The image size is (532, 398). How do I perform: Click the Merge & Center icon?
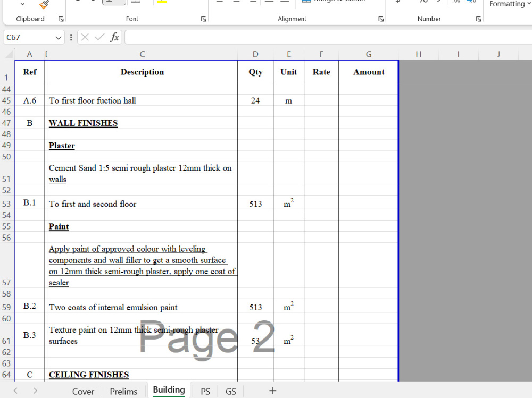pos(307,2)
